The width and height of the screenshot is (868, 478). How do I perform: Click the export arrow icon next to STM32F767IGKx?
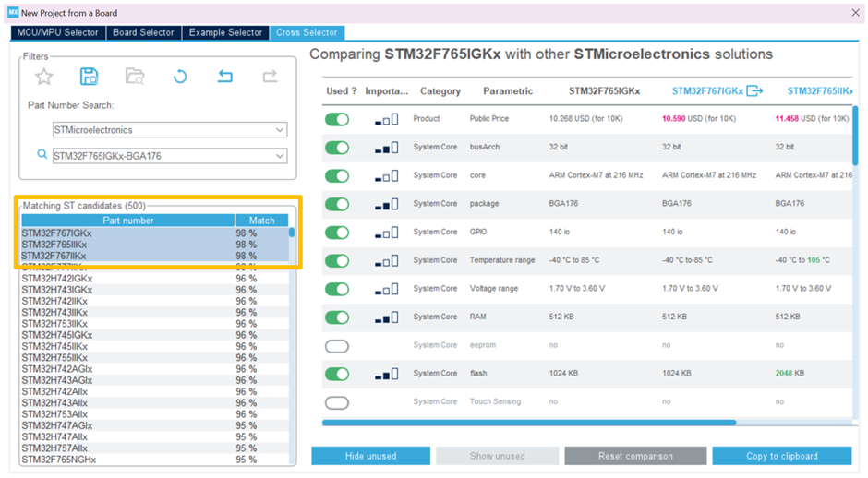click(x=754, y=90)
